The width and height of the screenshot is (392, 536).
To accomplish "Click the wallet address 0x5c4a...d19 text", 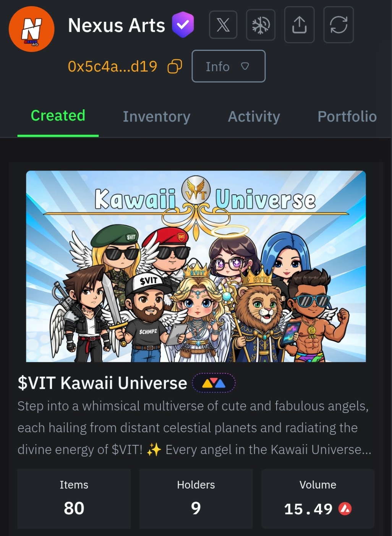I will [112, 67].
